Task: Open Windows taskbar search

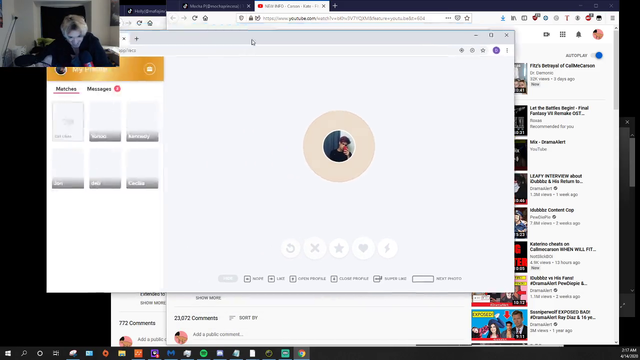Action: pos(24,353)
